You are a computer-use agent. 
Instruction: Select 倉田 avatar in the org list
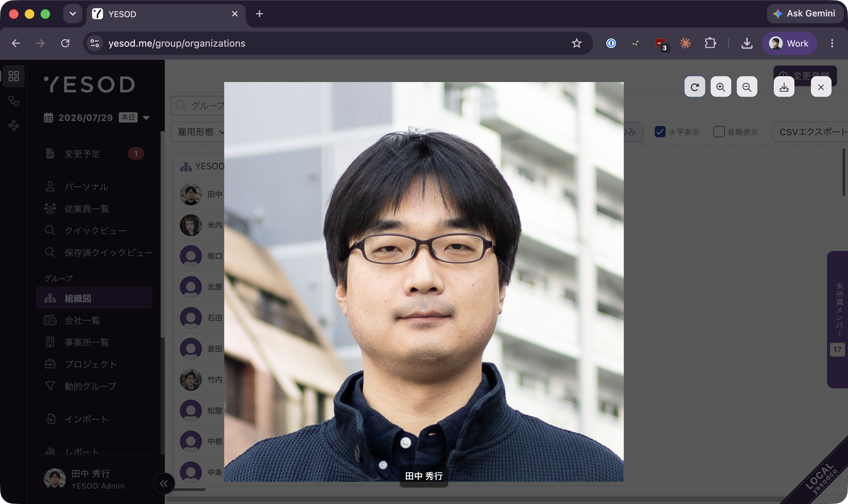[191, 349]
